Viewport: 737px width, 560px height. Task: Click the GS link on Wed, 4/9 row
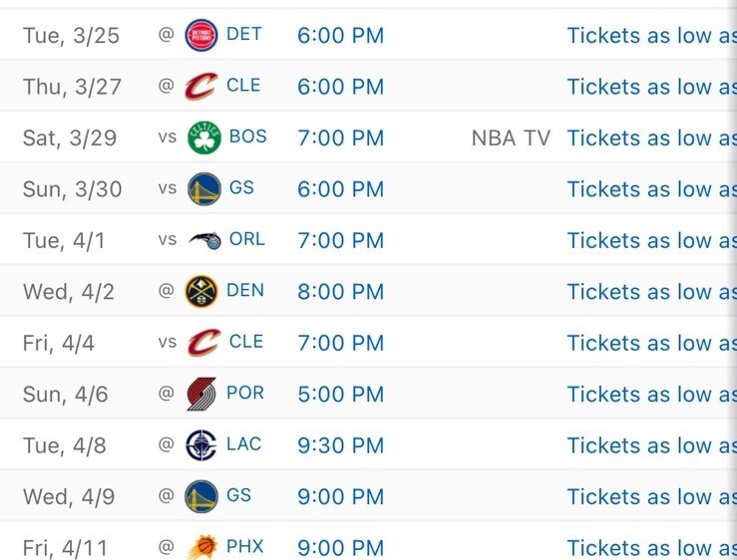(239, 495)
